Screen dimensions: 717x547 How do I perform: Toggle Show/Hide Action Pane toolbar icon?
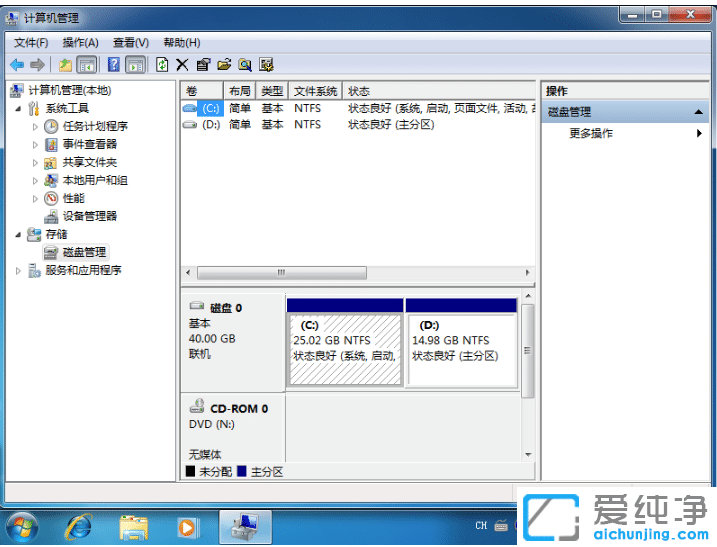tap(135, 65)
